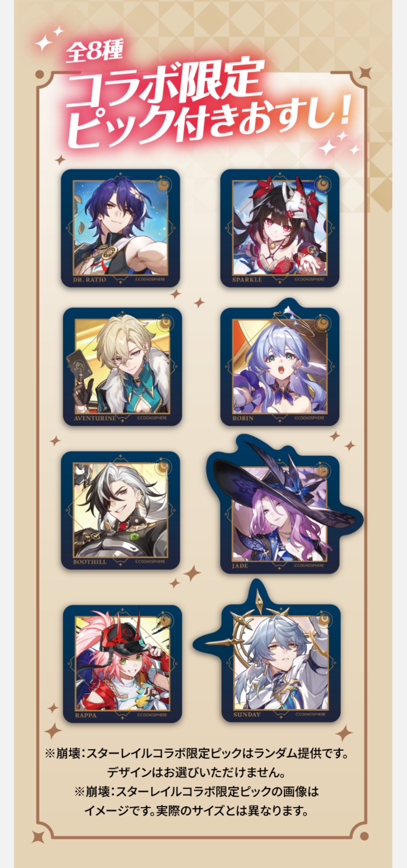Open the Aventurine pick image
Screen dimensions: 407x868
[x=123, y=367]
